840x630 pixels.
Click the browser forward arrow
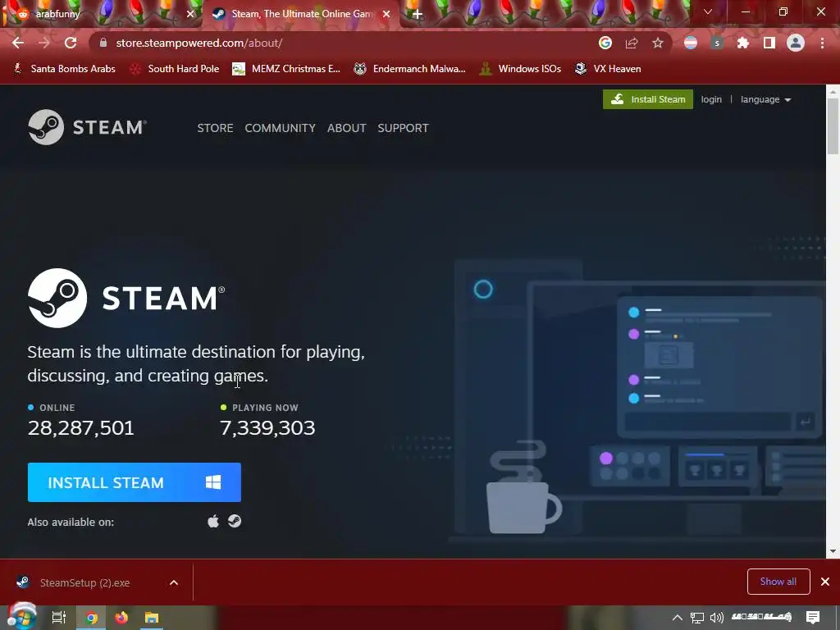[x=44, y=43]
